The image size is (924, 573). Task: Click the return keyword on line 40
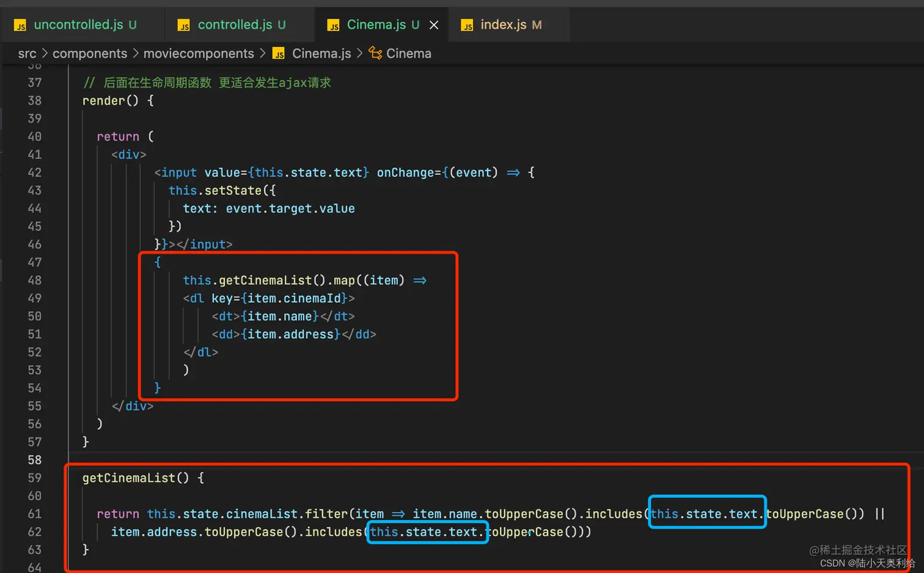118,136
